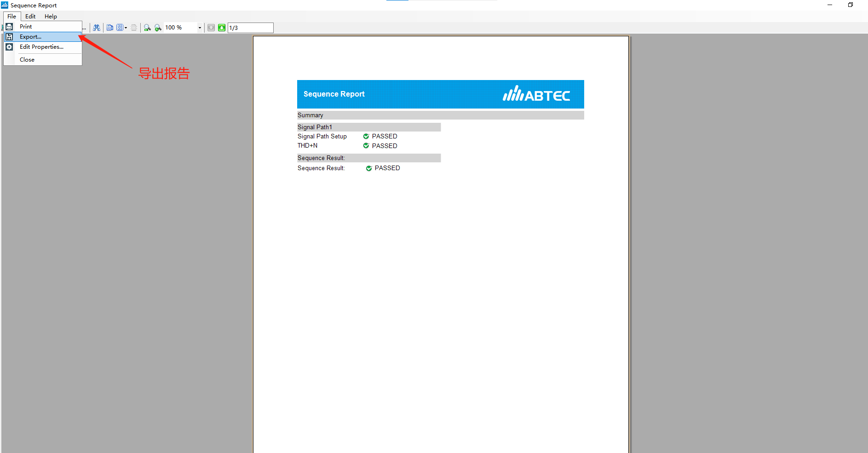Click PASSED check icon for Signal Path Setup

point(366,136)
